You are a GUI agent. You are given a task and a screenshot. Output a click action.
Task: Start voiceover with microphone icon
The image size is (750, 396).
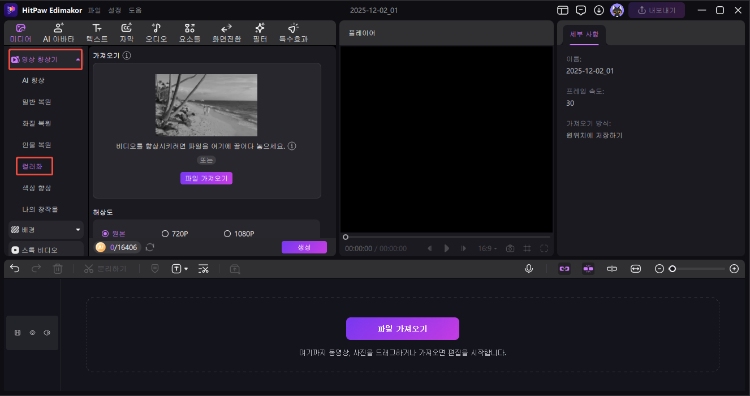(529, 269)
